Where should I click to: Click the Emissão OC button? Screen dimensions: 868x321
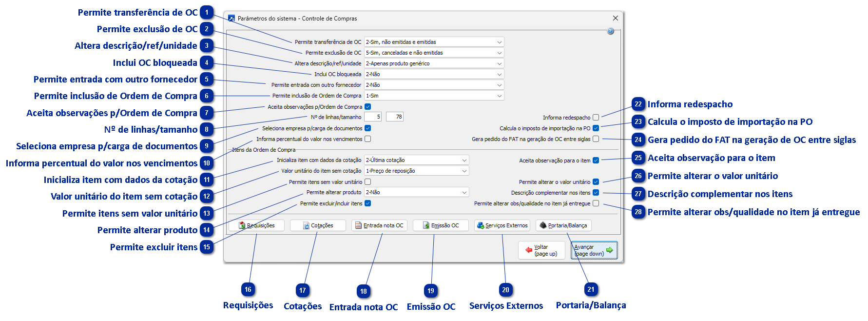(441, 225)
